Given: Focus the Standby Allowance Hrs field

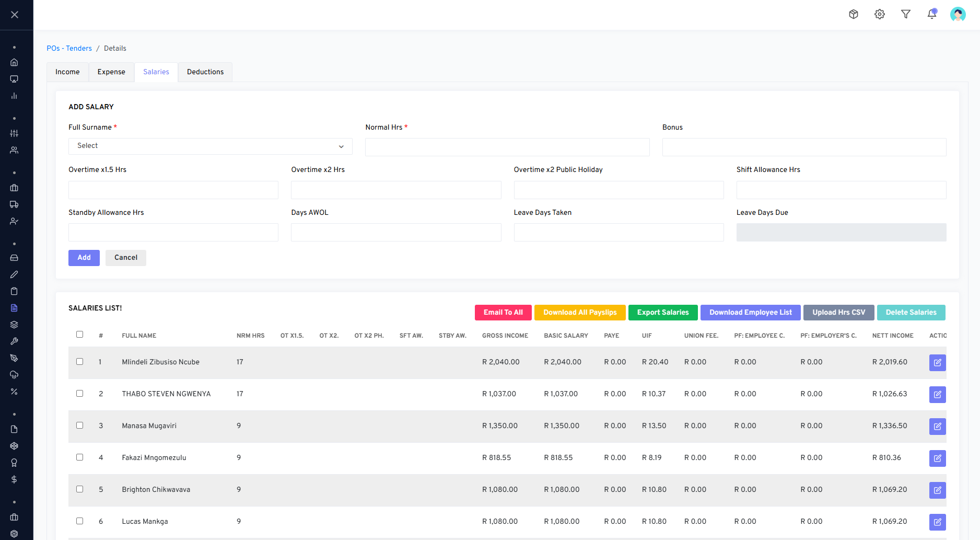Looking at the screenshot, I should click(173, 233).
